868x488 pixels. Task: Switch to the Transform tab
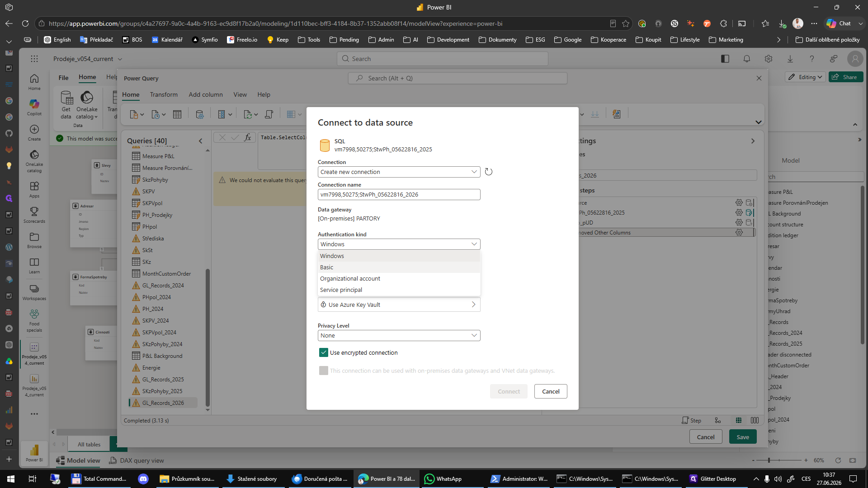[x=164, y=94]
